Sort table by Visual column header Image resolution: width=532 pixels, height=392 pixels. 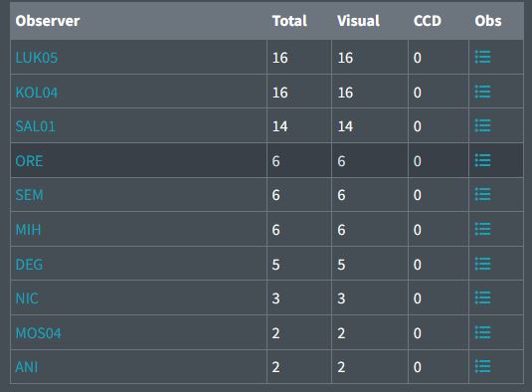click(x=358, y=21)
